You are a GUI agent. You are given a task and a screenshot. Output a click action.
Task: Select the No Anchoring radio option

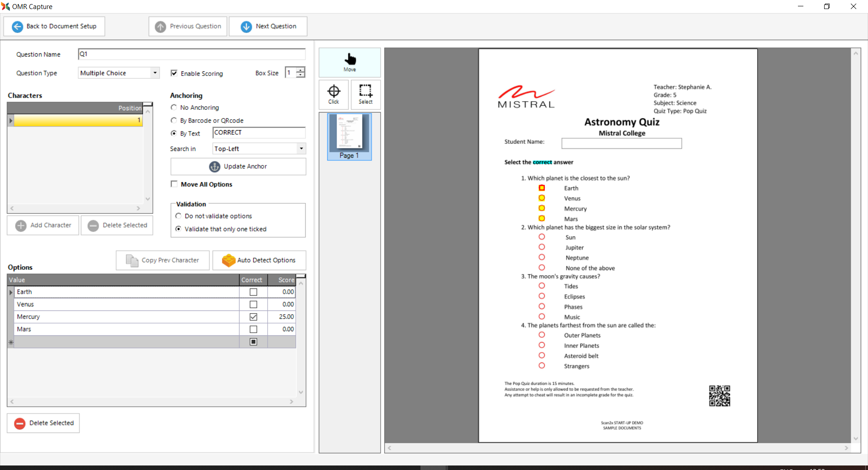click(x=174, y=108)
